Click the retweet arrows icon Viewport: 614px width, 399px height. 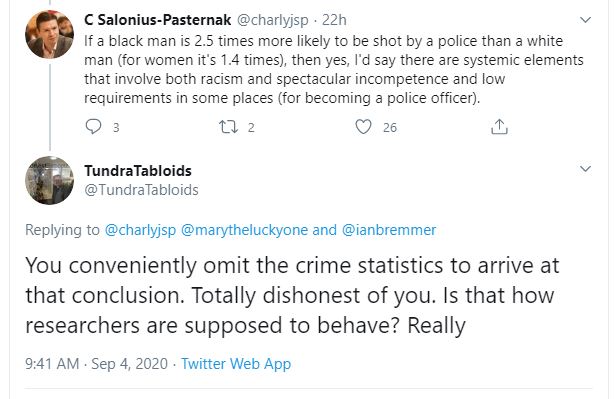coord(228,127)
